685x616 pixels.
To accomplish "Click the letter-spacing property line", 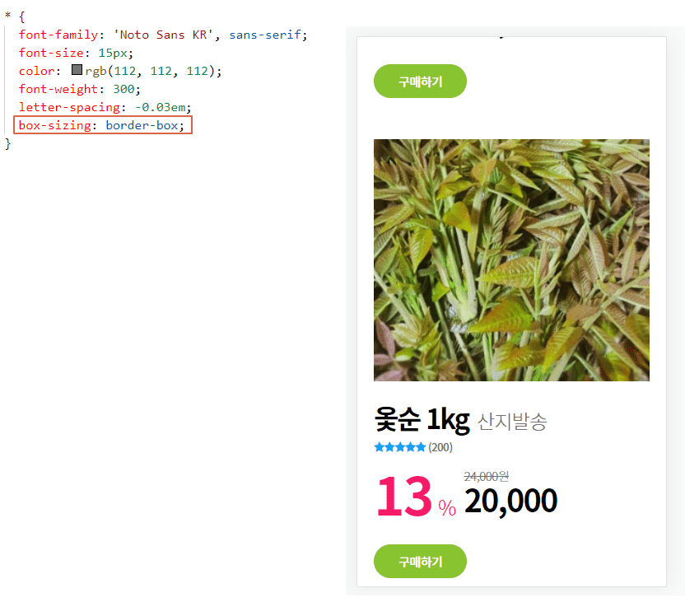I will pos(105,107).
